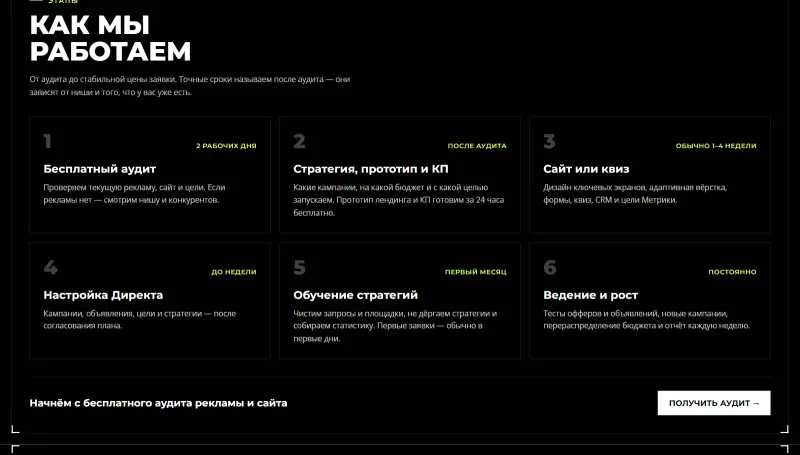Select the Стратегия, прототип и КП heading

(x=370, y=169)
